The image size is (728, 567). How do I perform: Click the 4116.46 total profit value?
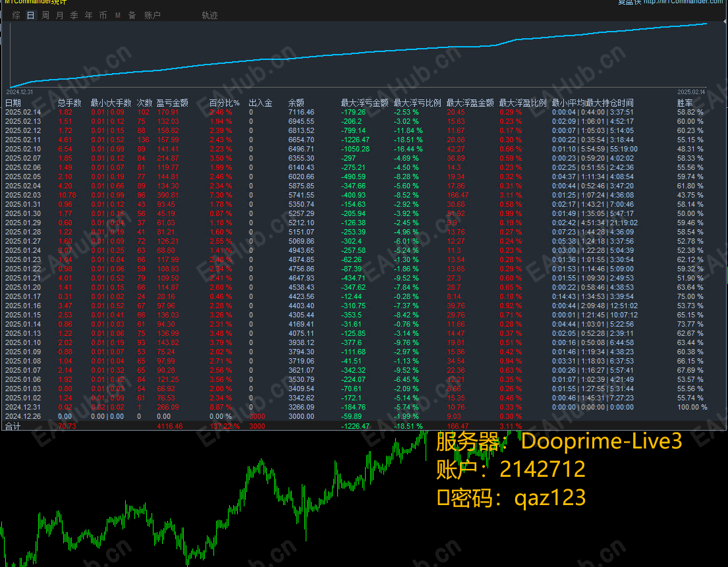pos(170,426)
